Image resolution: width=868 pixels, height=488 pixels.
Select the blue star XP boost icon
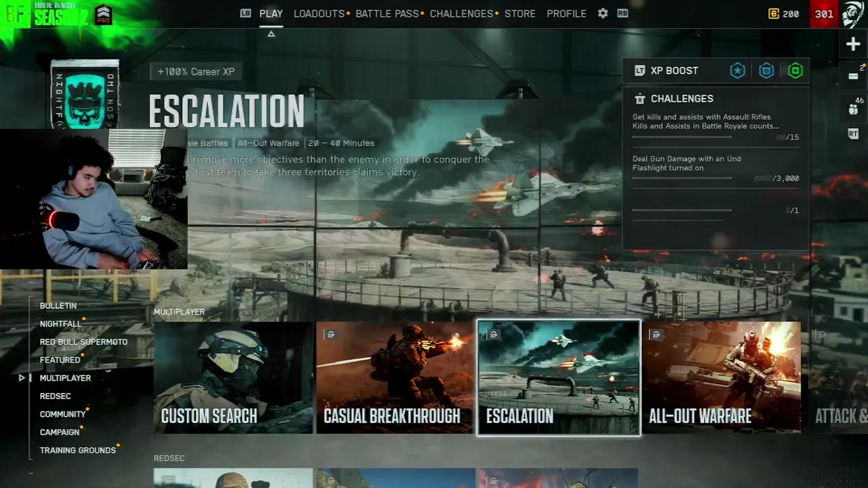tap(737, 70)
